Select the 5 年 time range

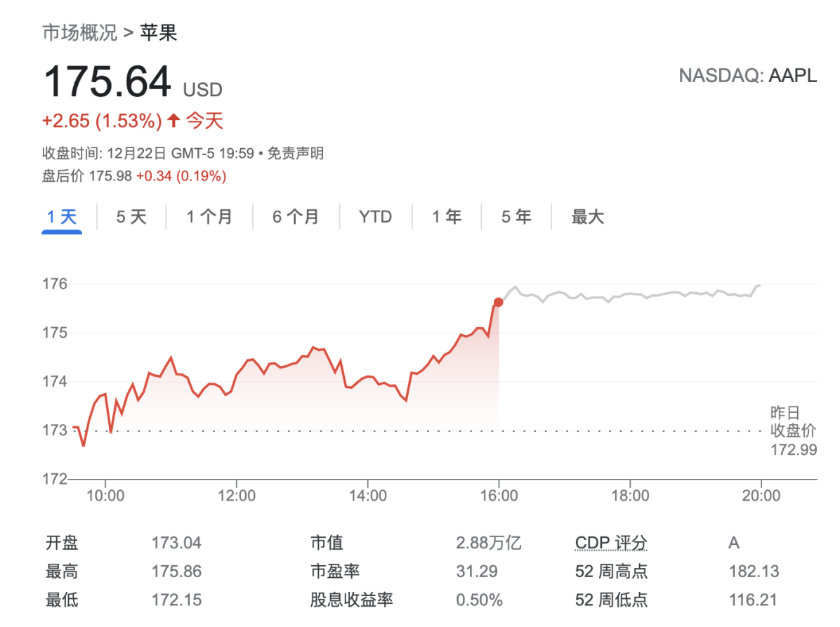pyautogui.click(x=516, y=217)
